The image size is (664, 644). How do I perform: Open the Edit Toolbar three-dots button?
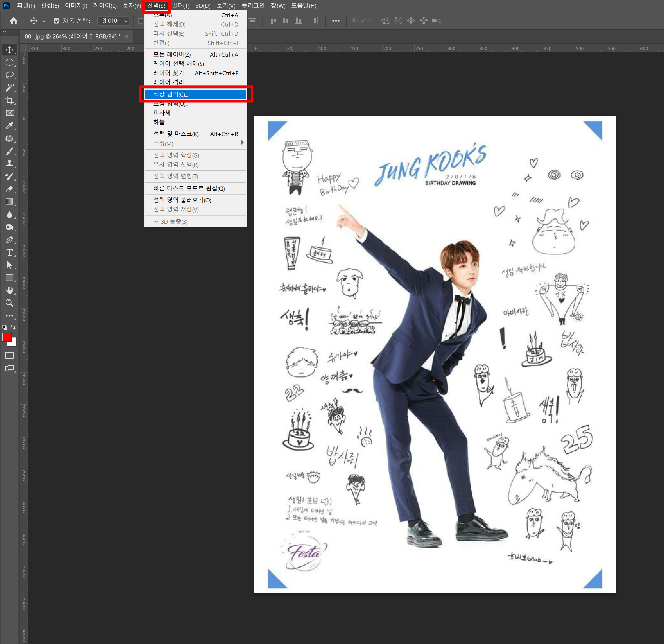(x=9, y=316)
